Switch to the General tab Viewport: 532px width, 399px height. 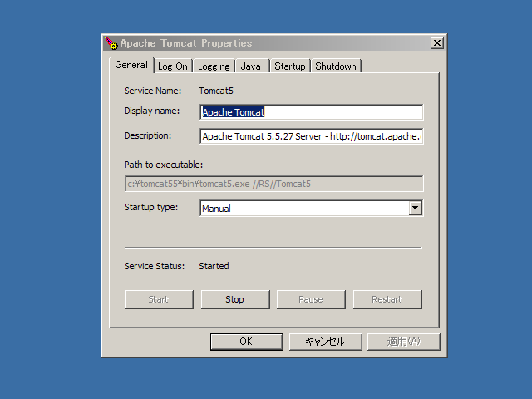(x=131, y=65)
